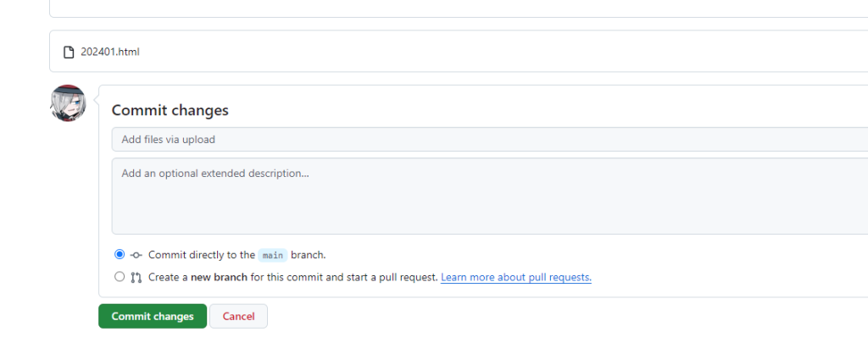Click the "Commit changes" heading text
868x343 pixels.
tap(170, 110)
